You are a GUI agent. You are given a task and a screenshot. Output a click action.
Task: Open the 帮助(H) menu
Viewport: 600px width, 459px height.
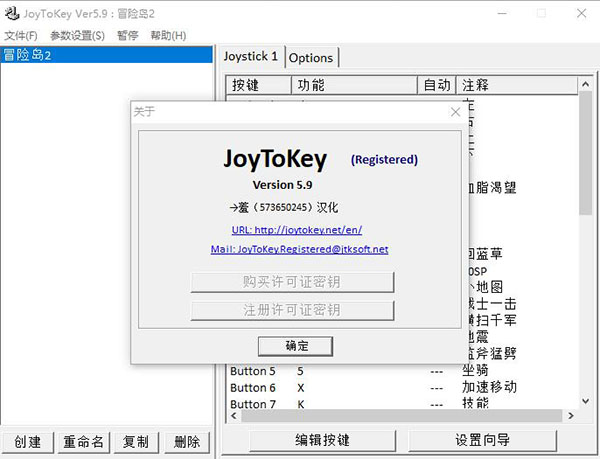pyautogui.click(x=168, y=35)
